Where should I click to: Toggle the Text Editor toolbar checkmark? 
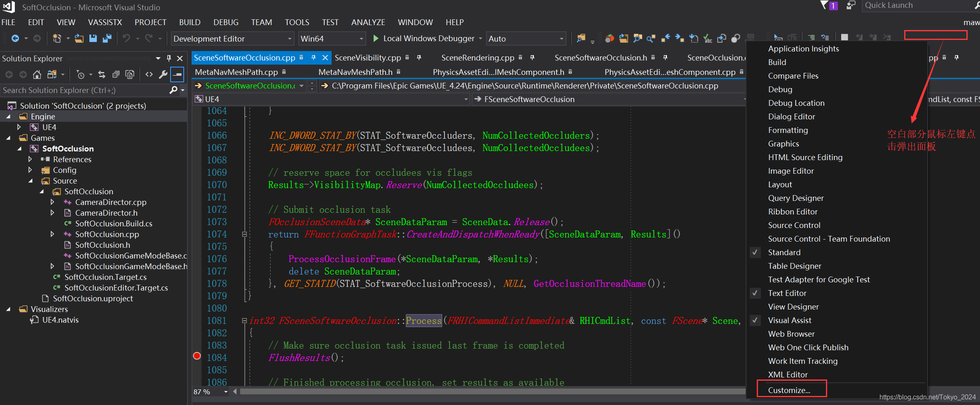[x=755, y=293]
